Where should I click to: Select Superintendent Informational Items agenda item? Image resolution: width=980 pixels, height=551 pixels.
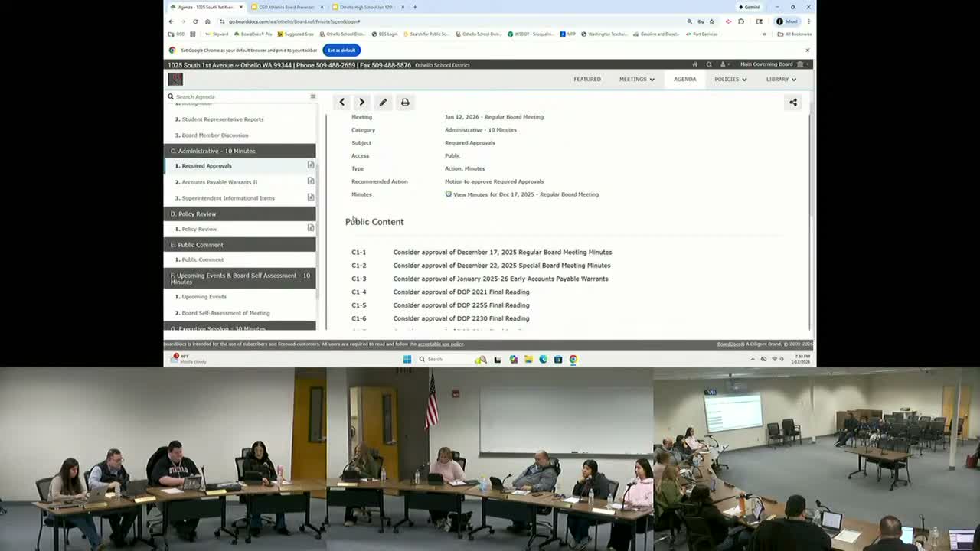tap(228, 198)
